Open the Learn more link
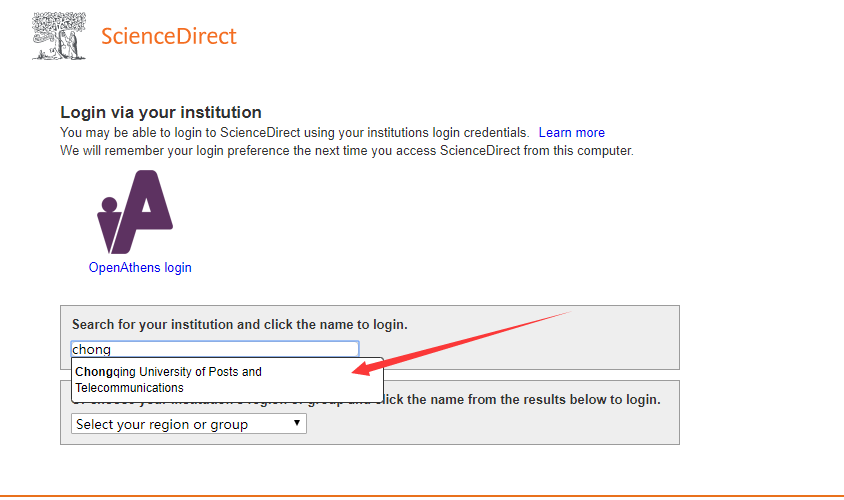Screen dimensions: 844x500 (x=572, y=132)
